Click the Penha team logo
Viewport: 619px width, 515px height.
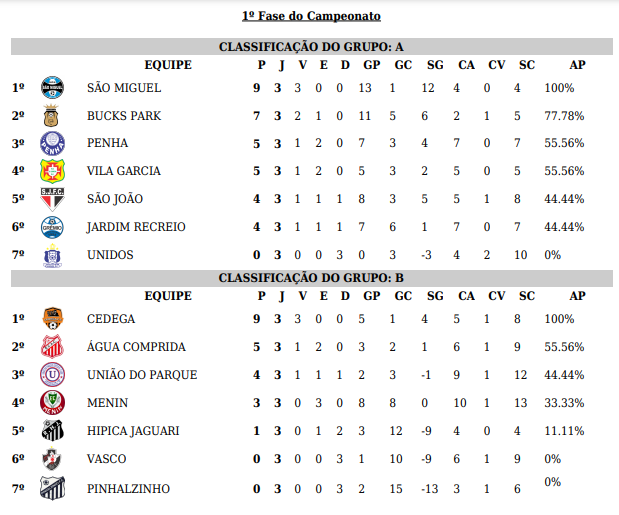52,144
